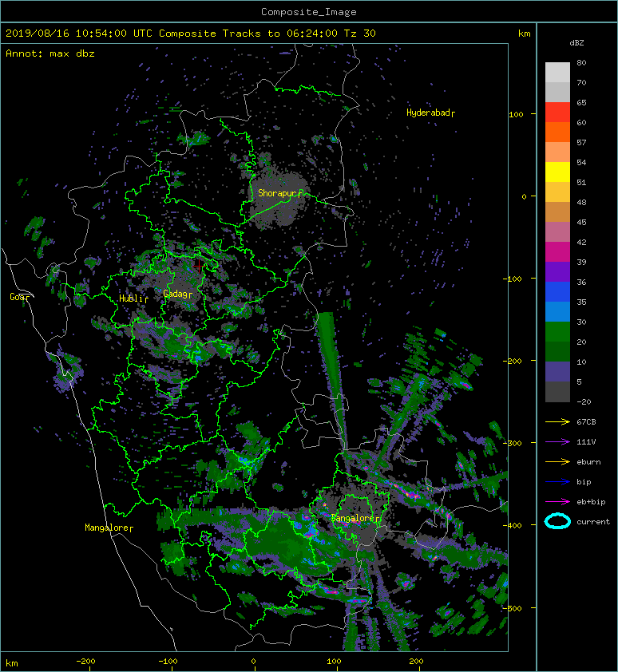Select the violet 39-36 dBZ swatch

557,271
